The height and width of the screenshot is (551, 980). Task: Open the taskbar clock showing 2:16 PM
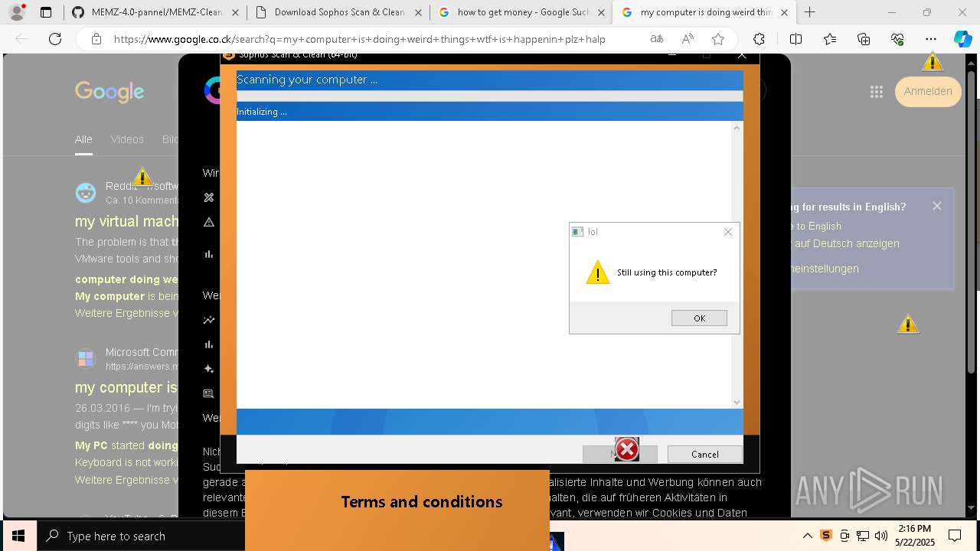915,536
